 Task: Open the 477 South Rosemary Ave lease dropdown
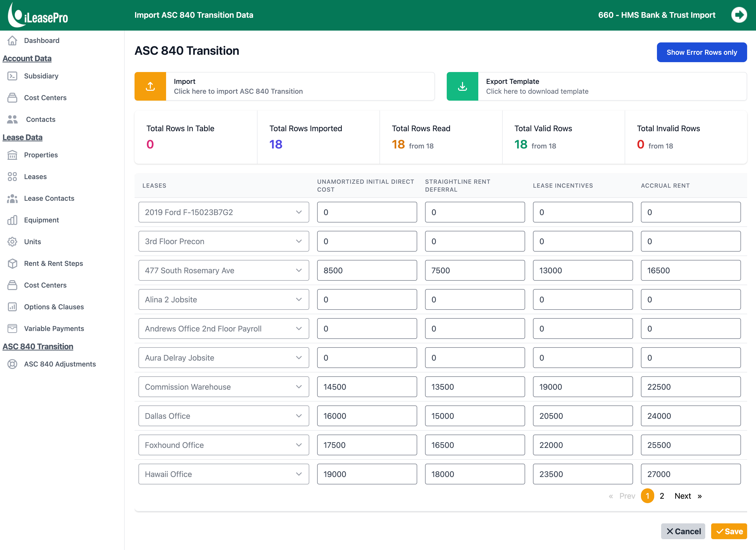(x=224, y=271)
